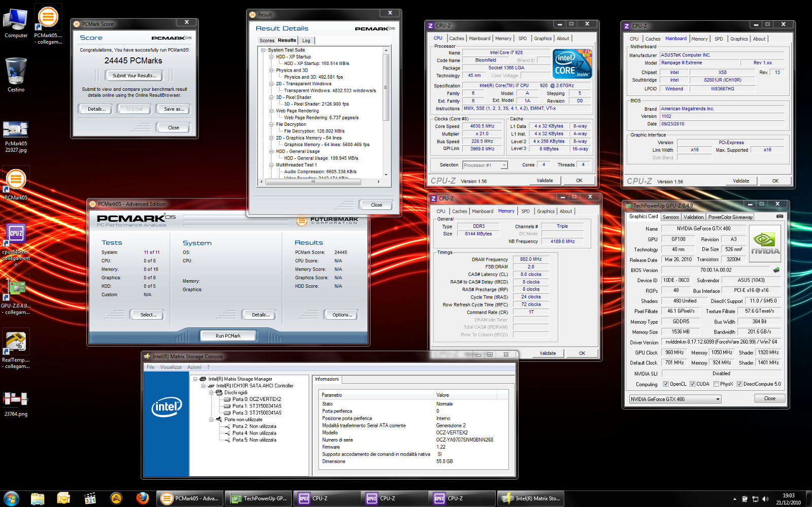This screenshot has height=507, width=812.
Task: Collapse the Dischi rigidi tree node
Action: [212, 392]
